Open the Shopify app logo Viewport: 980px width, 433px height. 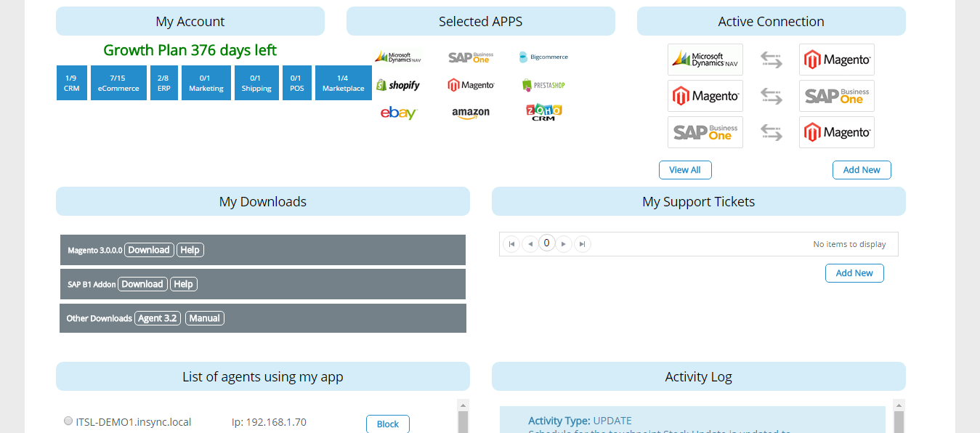tap(398, 85)
